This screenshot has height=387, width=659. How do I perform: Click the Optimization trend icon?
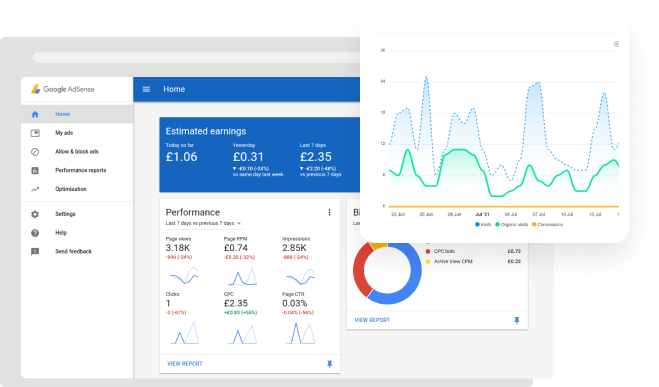click(x=35, y=189)
